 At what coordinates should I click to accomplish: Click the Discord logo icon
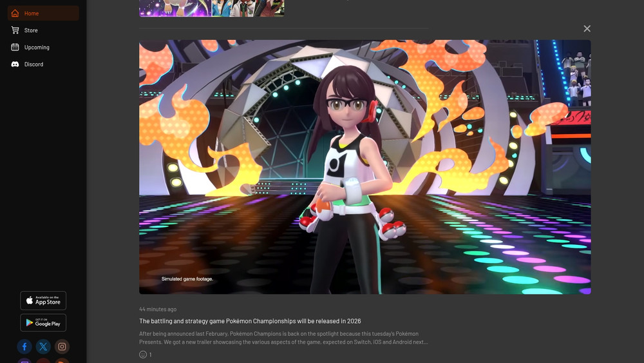(15, 64)
